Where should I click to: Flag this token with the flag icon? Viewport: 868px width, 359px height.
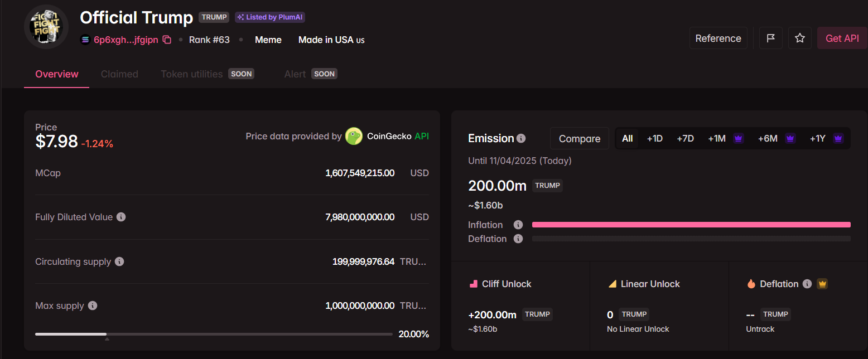771,38
